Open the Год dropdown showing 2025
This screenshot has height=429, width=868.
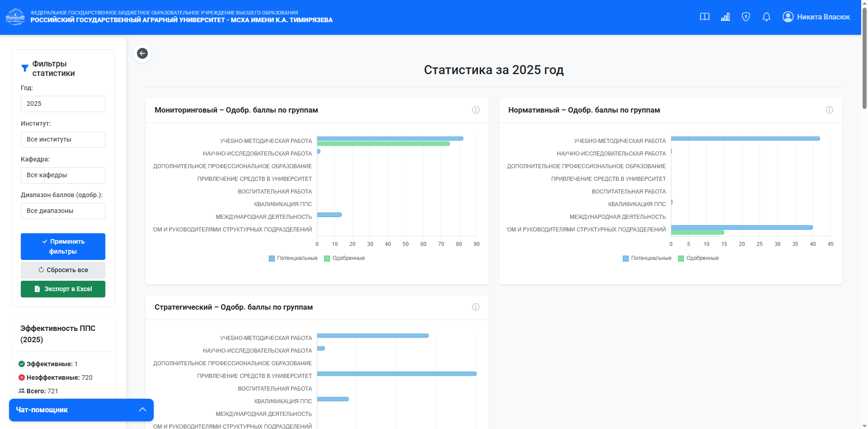(63, 104)
